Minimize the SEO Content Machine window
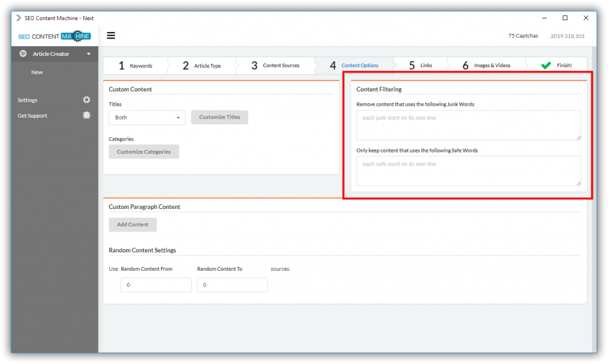This screenshot has width=608, height=364. [544, 18]
